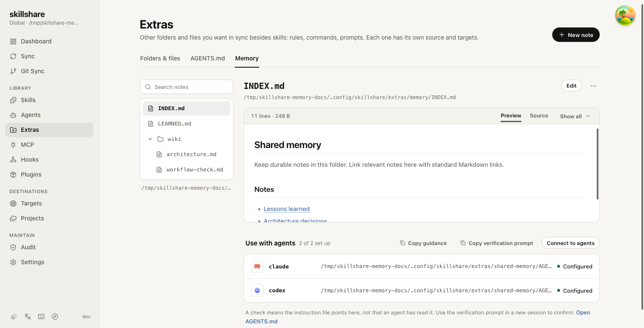Switch to Folders & files tab
This screenshot has width=644, height=328.
pyautogui.click(x=160, y=58)
